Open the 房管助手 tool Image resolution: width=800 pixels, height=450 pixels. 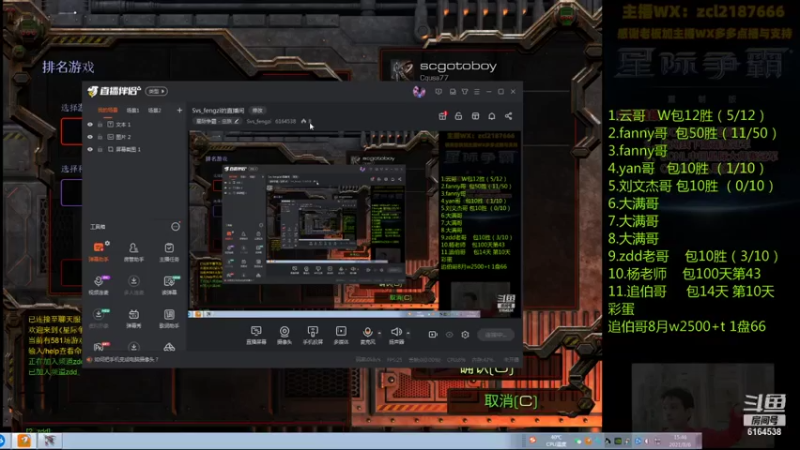tap(134, 252)
